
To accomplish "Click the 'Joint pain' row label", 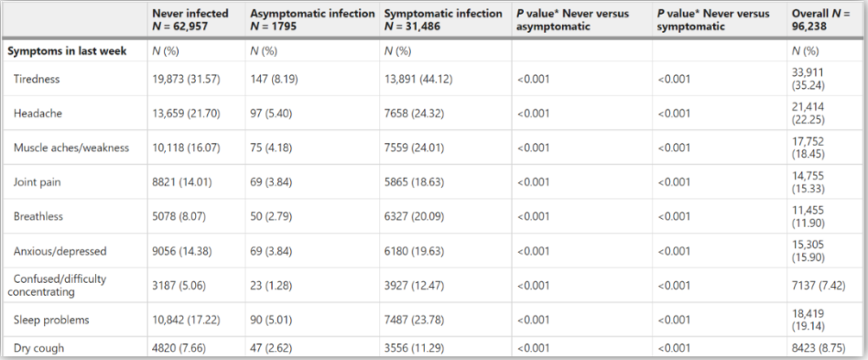I will click(x=38, y=182).
